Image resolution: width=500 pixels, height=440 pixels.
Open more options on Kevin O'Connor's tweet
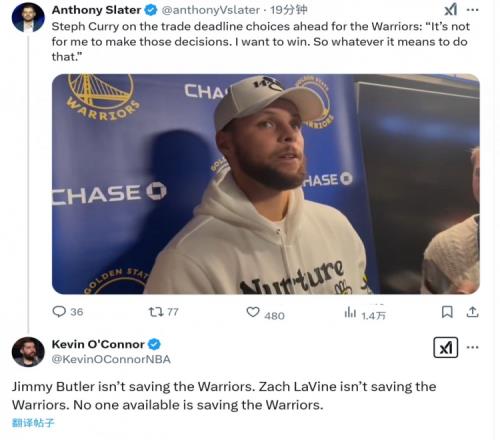point(473,347)
